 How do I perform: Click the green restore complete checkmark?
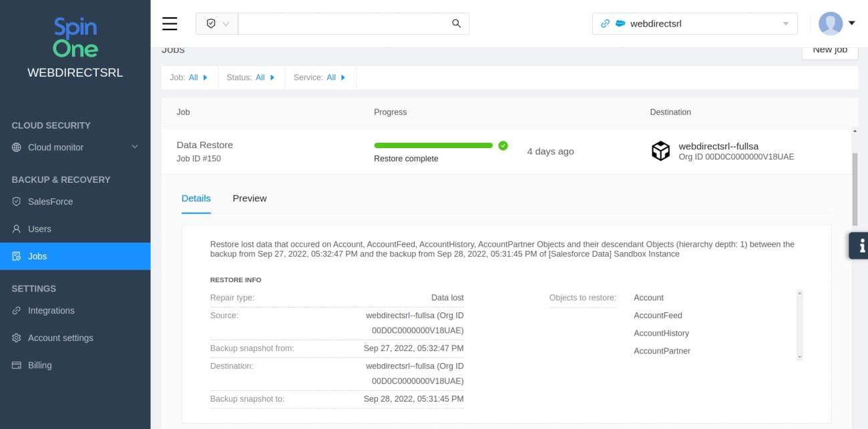click(x=503, y=145)
